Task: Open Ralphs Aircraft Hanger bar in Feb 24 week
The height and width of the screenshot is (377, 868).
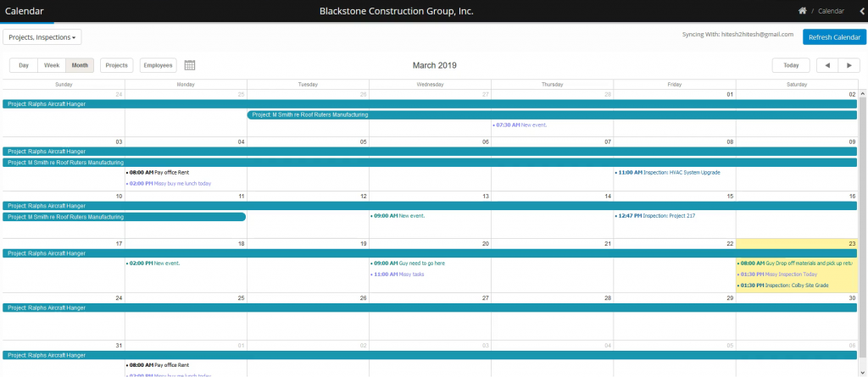Action: 430,104
